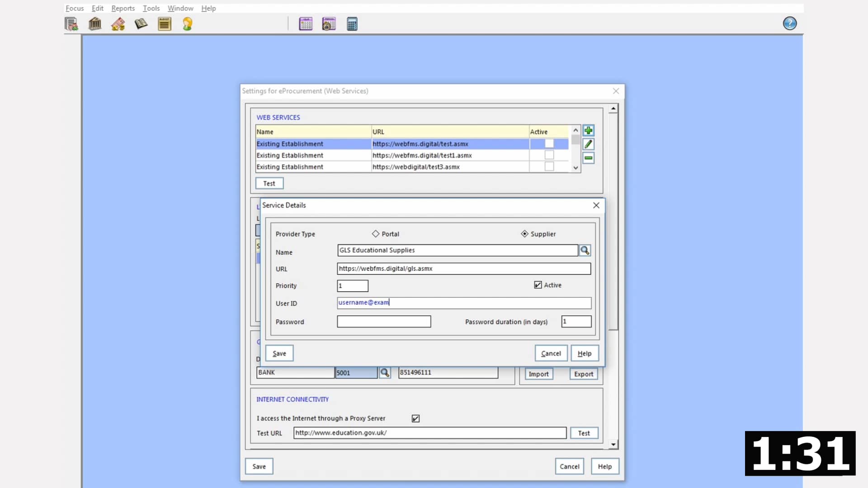
Task: Open the Tools menu
Action: 151,8
